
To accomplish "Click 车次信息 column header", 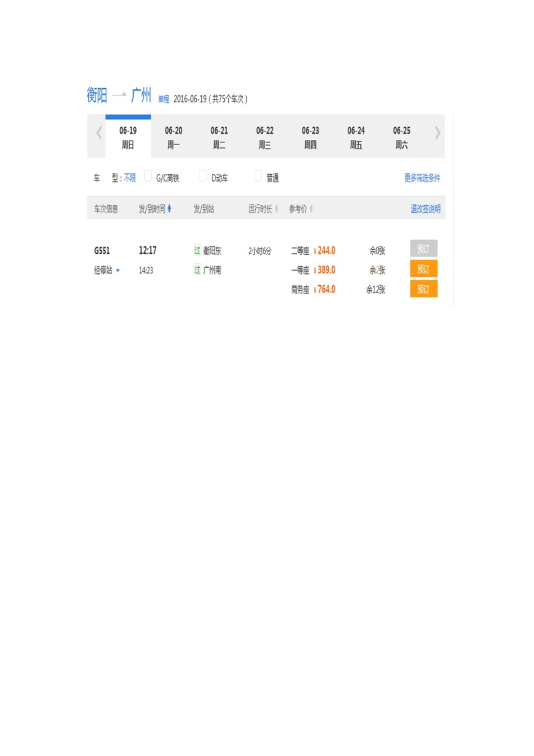I will [x=106, y=209].
